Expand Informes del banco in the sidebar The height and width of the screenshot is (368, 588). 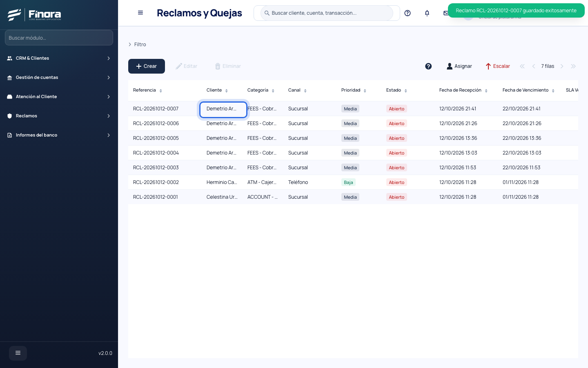click(59, 135)
